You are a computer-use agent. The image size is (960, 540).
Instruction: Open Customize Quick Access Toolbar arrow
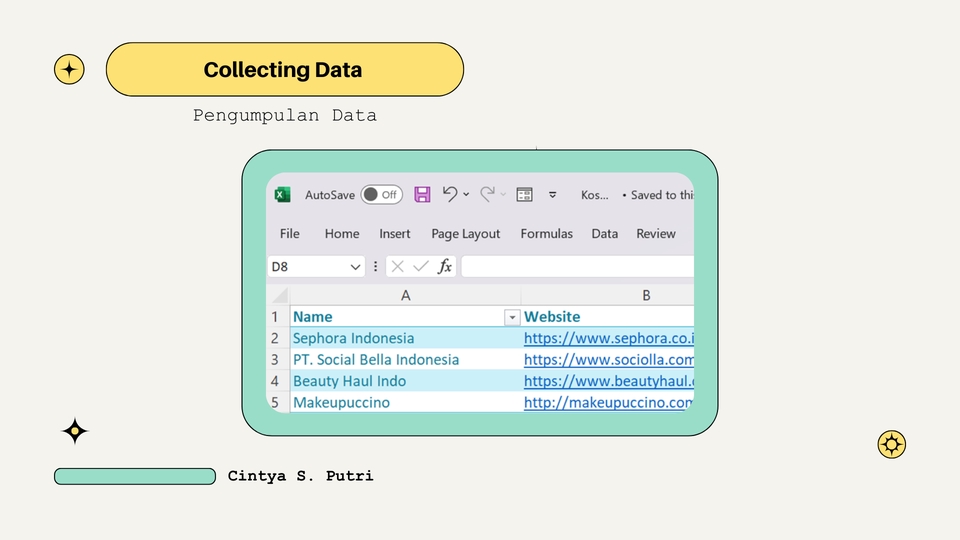point(552,195)
